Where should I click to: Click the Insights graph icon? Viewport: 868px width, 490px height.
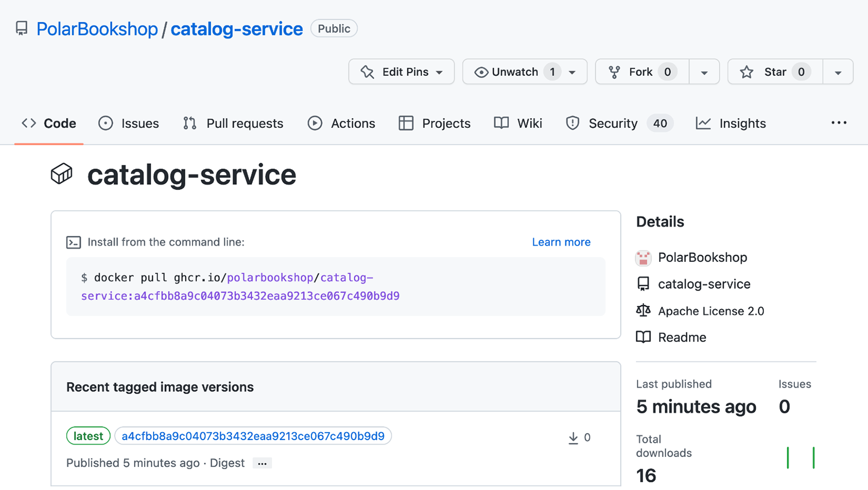[x=703, y=123]
